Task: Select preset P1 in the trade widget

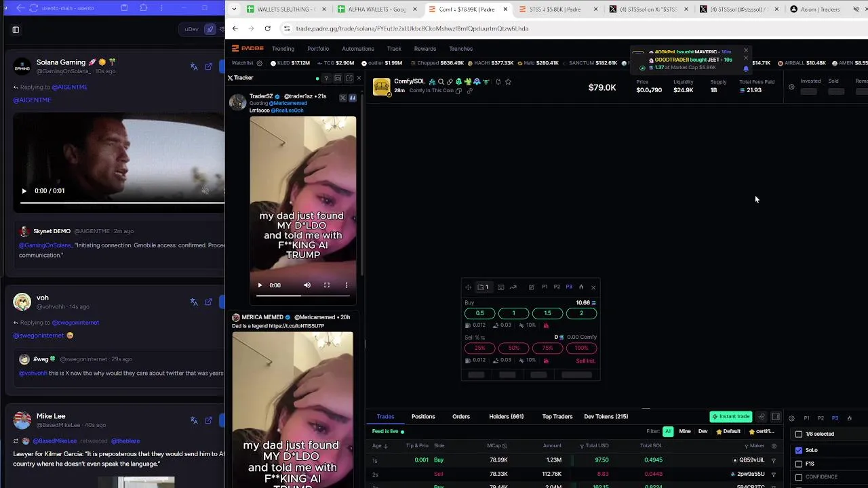Action: pos(545,287)
